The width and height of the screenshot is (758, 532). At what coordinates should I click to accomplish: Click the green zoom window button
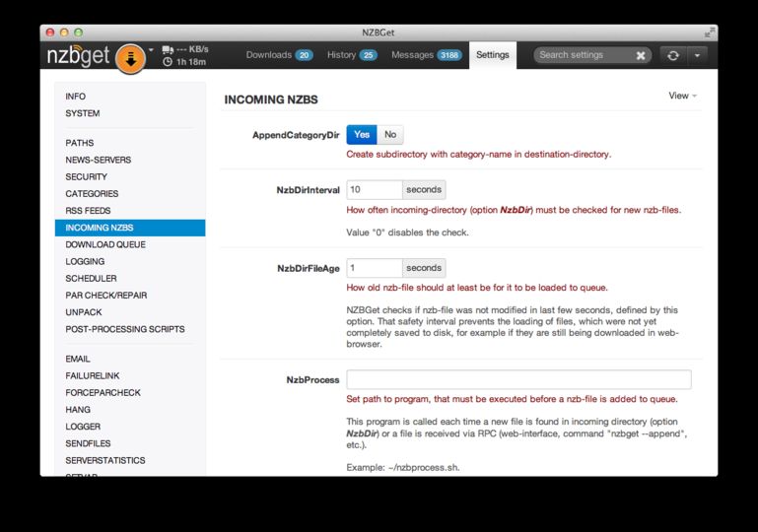(78, 33)
